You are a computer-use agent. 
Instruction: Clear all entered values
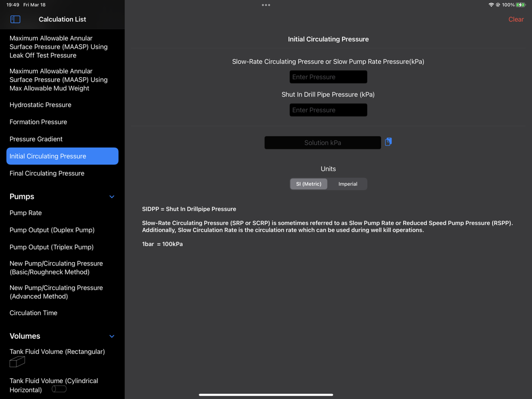click(516, 19)
